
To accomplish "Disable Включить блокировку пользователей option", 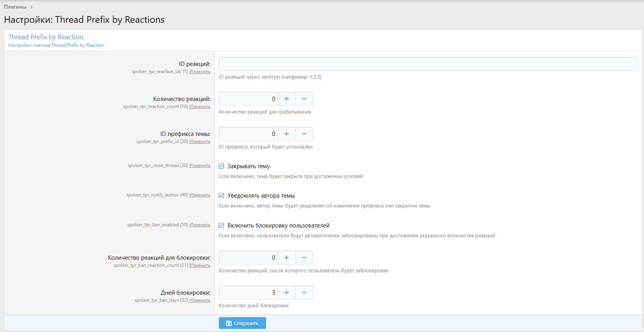I will point(222,226).
